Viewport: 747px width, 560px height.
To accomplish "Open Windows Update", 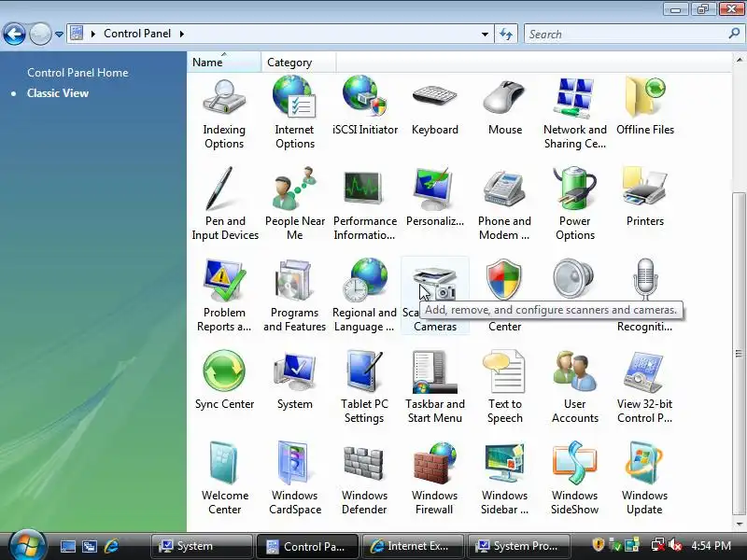I will pos(644,479).
